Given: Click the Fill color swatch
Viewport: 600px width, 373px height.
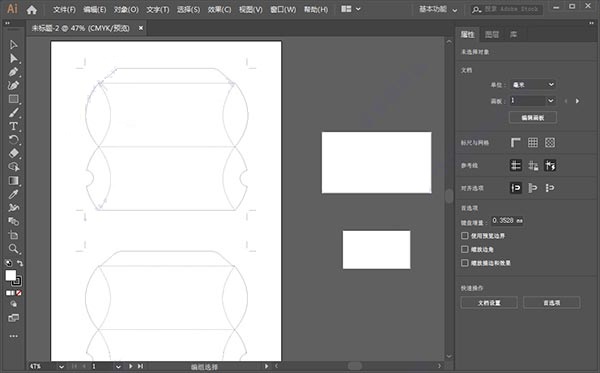Looking at the screenshot, I should [10, 275].
